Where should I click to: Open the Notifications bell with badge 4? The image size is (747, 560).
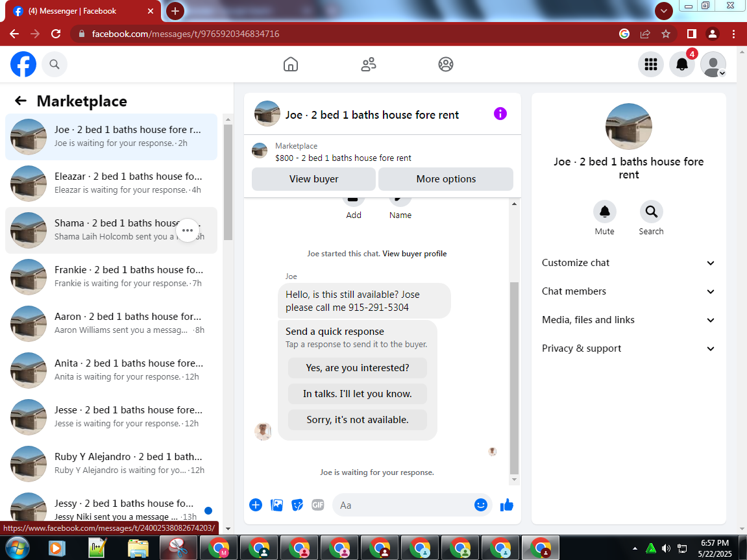[x=682, y=64]
